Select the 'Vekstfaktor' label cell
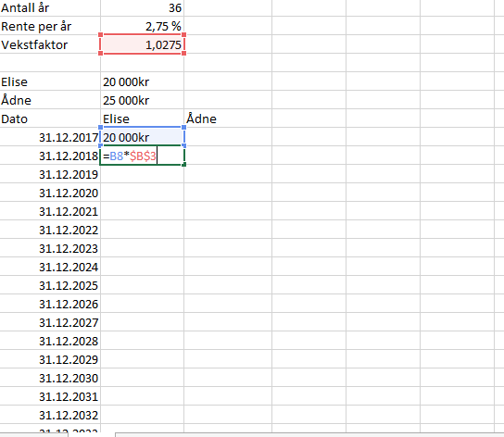 pos(50,44)
